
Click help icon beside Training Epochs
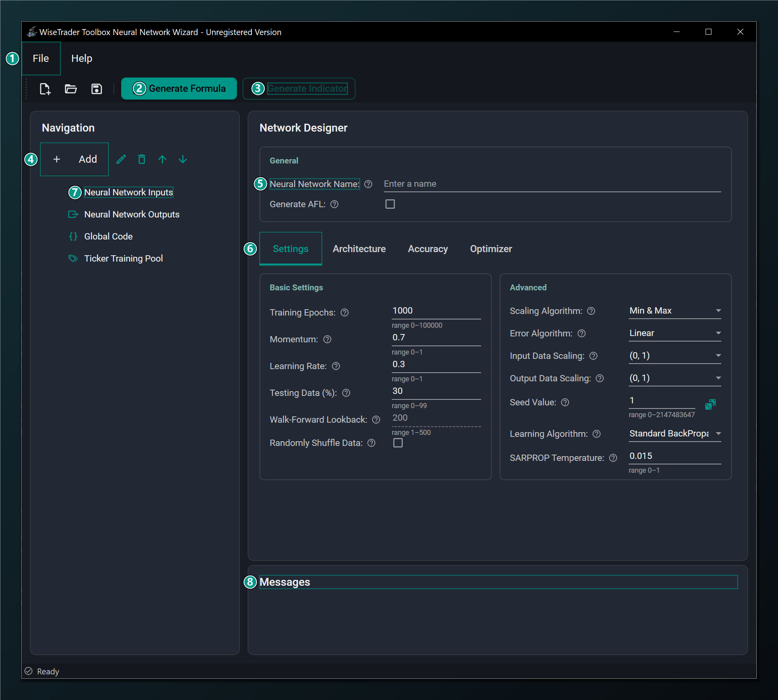(x=345, y=312)
